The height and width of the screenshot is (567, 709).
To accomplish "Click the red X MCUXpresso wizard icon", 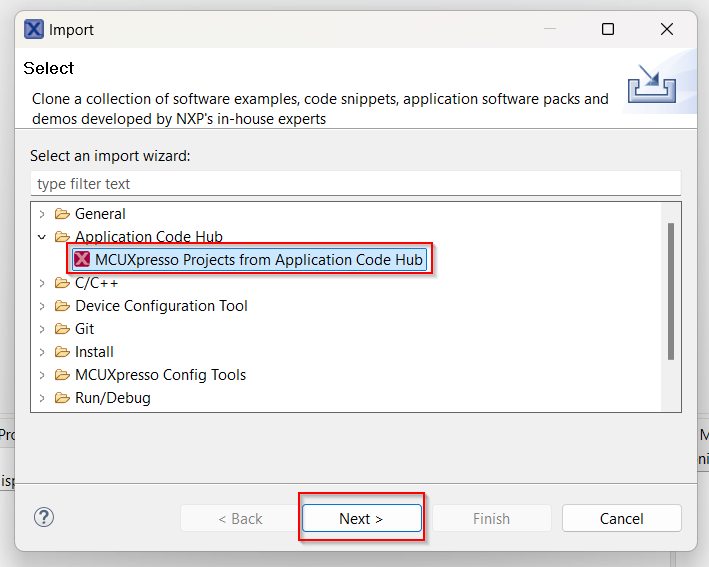I will coord(82,259).
